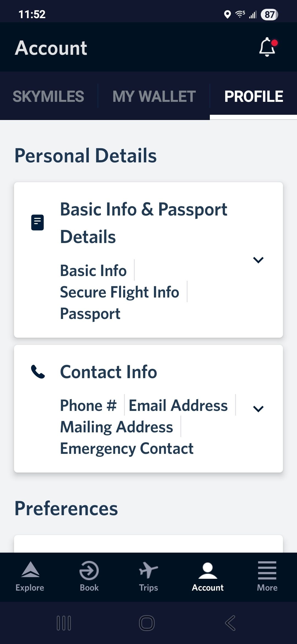The height and width of the screenshot is (644, 297).
Task: Select the PROFILE tab
Action: point(254,96)
